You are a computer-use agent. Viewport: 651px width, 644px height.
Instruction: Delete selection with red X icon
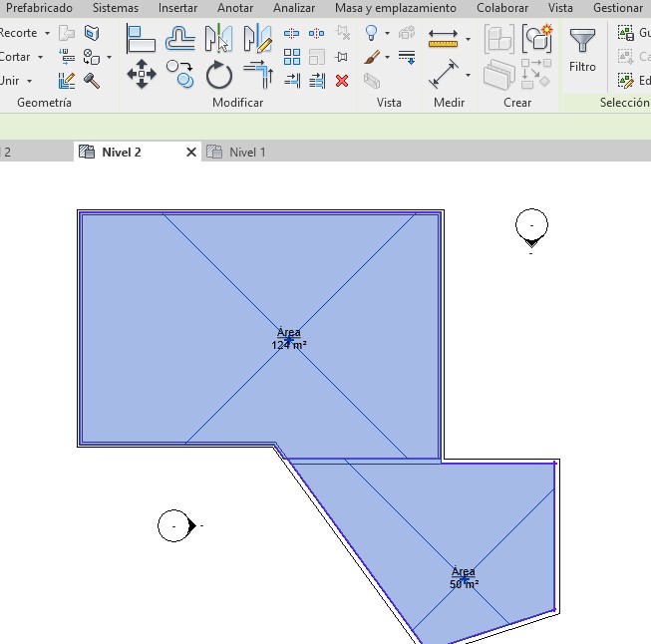pyautogui.click(x=342, y=81)
